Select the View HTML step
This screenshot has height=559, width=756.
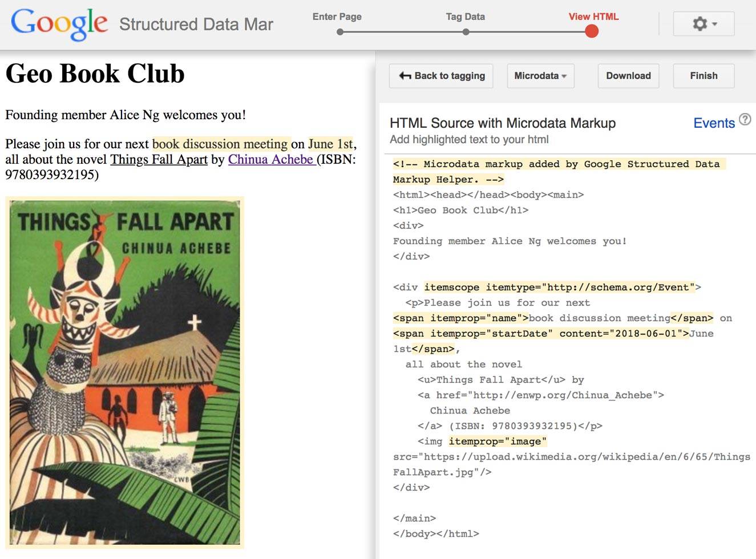click(593, 17)
